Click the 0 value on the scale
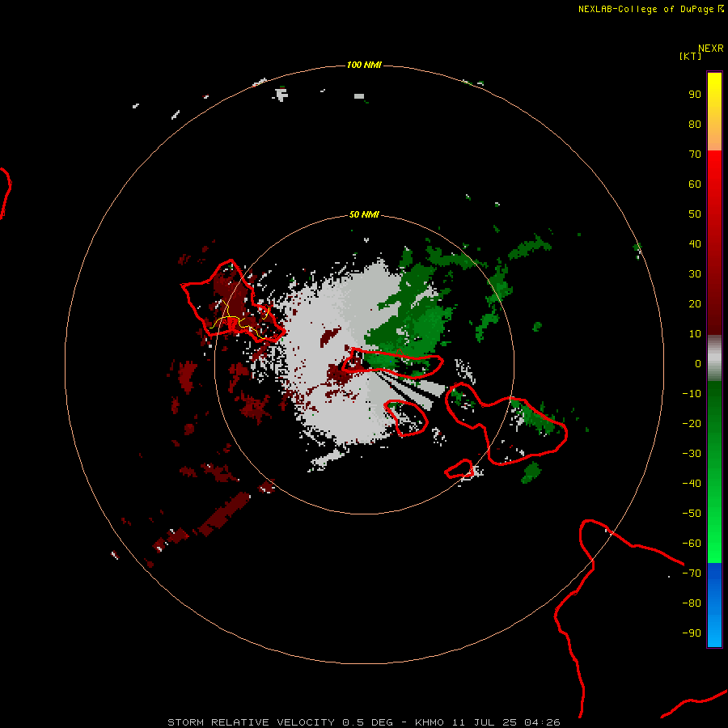Image resolution: width=728 pixels, height=728 pixels. [x=698, y=363]
